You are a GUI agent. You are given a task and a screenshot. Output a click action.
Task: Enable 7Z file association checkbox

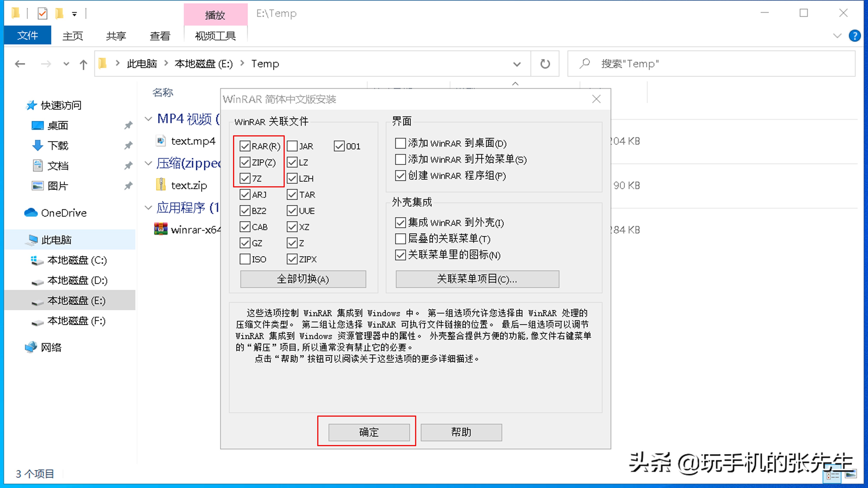(245, 178)
